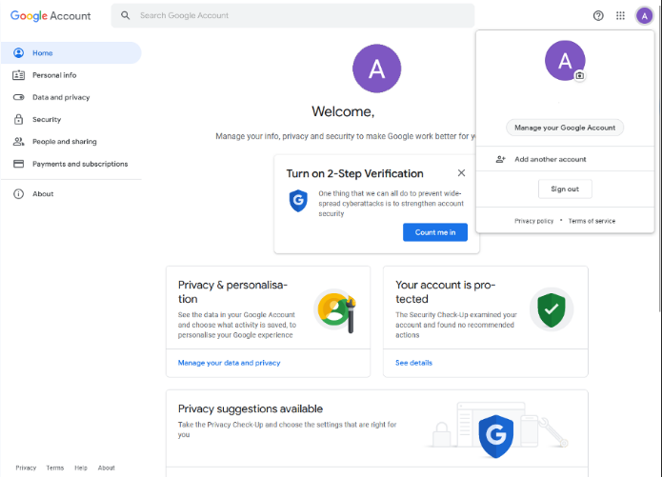Open the Google apps grid icon
The width and height of the screenshot is (662, 477).
[621, 16]
